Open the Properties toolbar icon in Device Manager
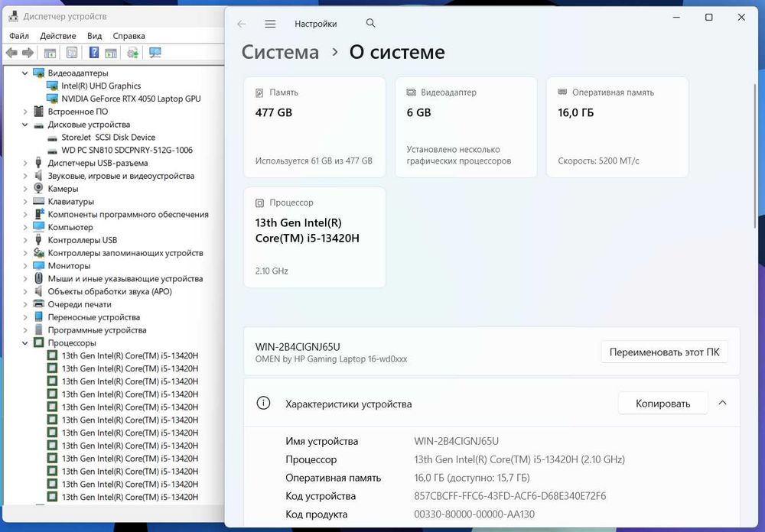 coord(72,53)
